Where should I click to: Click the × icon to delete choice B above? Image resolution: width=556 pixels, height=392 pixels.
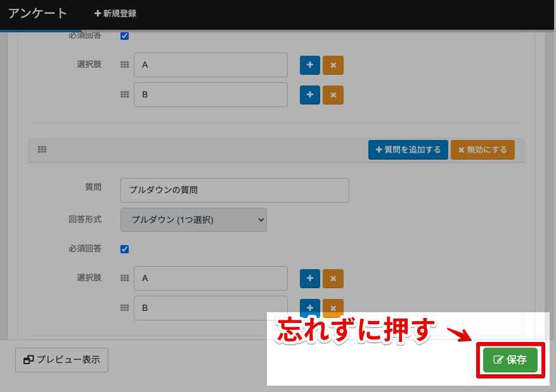[x=333, y=94]
